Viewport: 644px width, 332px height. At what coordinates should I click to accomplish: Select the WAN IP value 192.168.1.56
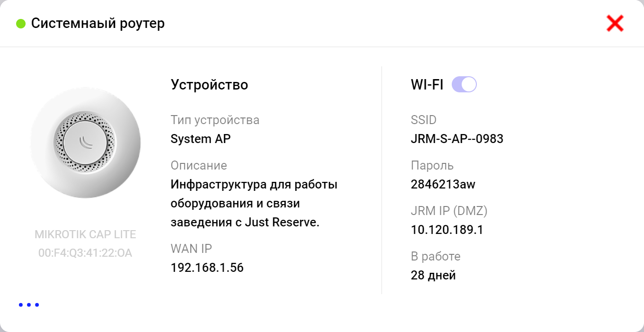[207, 268]
